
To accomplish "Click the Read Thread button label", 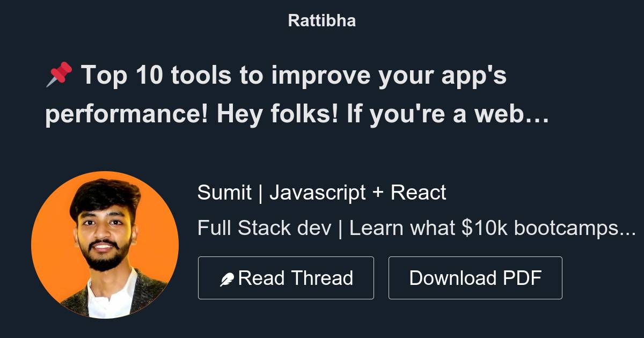I will click(x=297, y=278).
